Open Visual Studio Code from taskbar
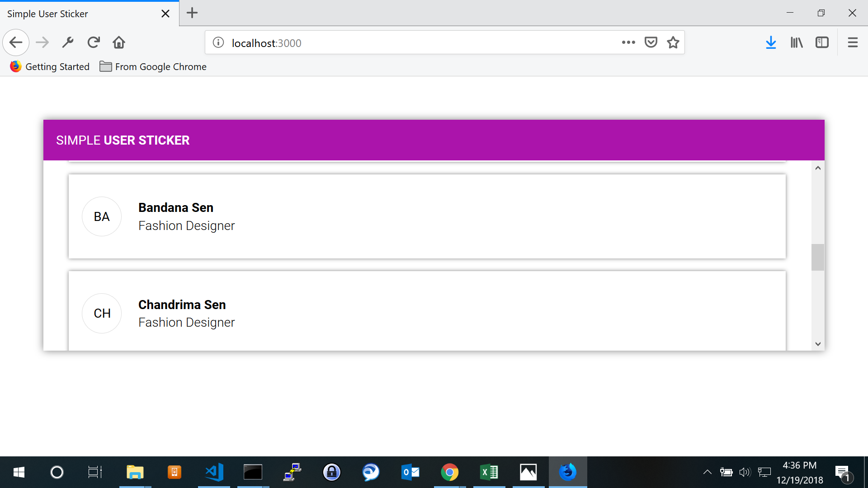This screenshot has width=868, height=488. point(214,472)
